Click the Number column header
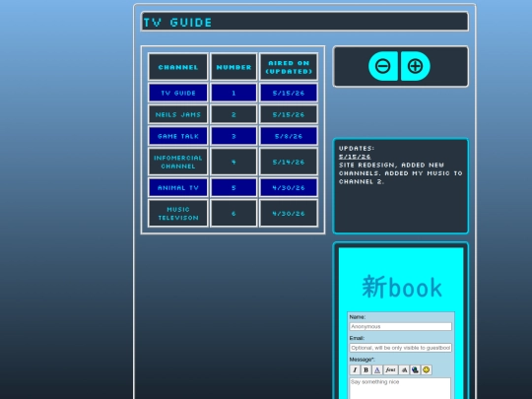532x399 pixels. click(233, 67)
